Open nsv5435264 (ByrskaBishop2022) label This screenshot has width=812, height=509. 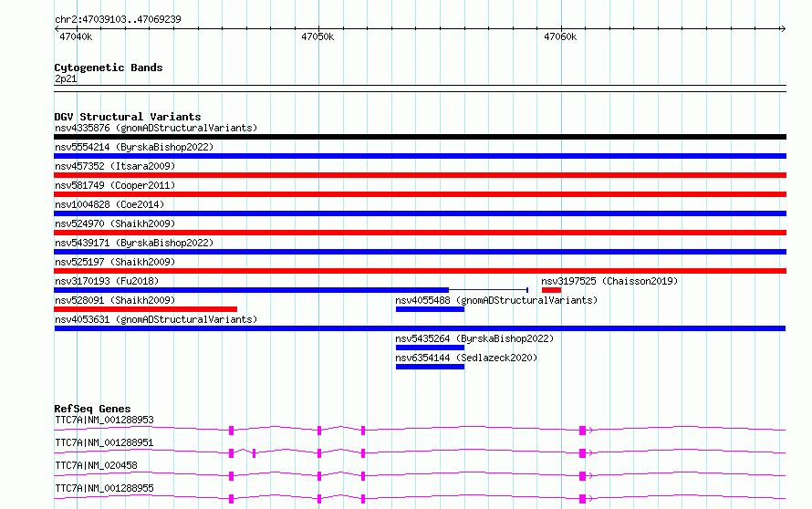point(474,338)
